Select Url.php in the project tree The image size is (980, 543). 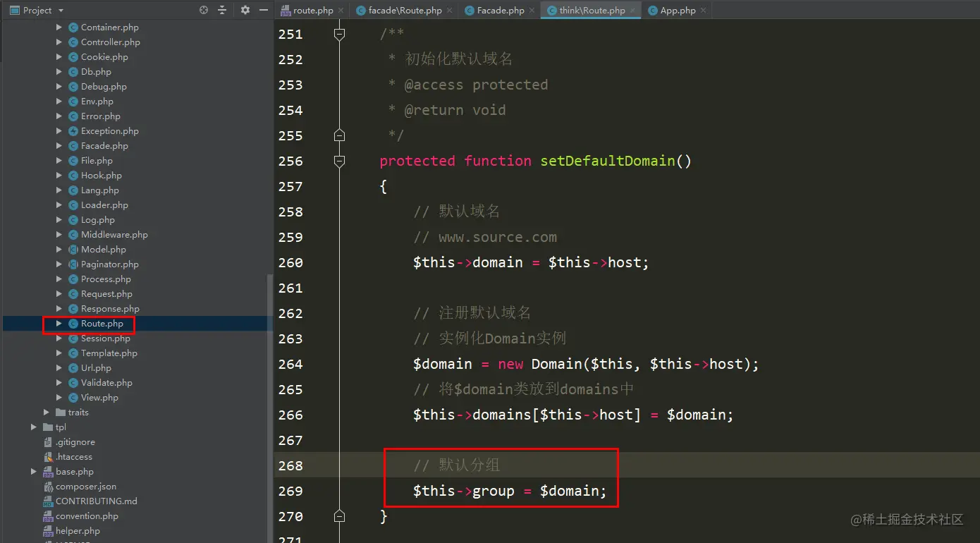96,368
